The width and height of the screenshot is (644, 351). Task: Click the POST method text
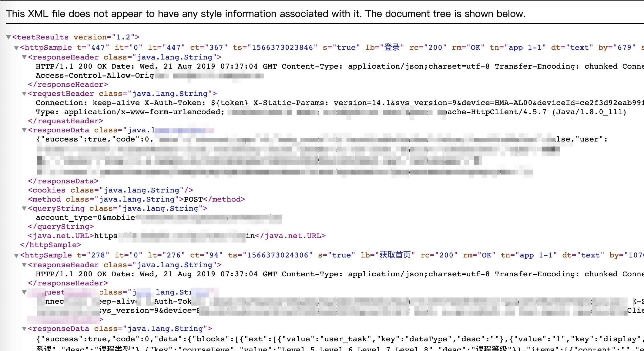click(x=193, y=199)
